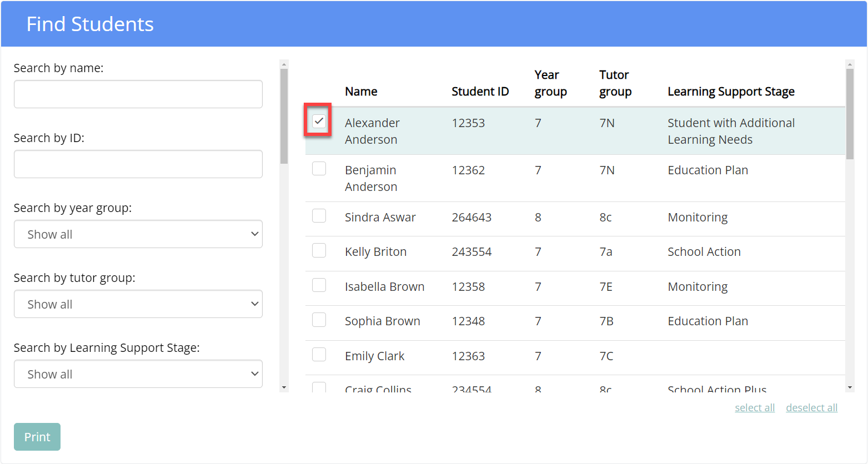
Task: Click the Search by name field
Action: click(138, 94)
